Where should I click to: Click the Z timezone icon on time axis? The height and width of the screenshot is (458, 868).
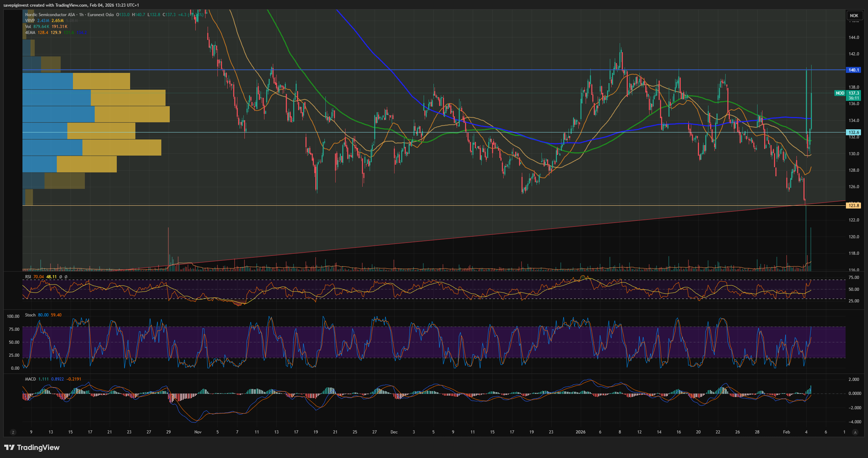click(13, 432)
